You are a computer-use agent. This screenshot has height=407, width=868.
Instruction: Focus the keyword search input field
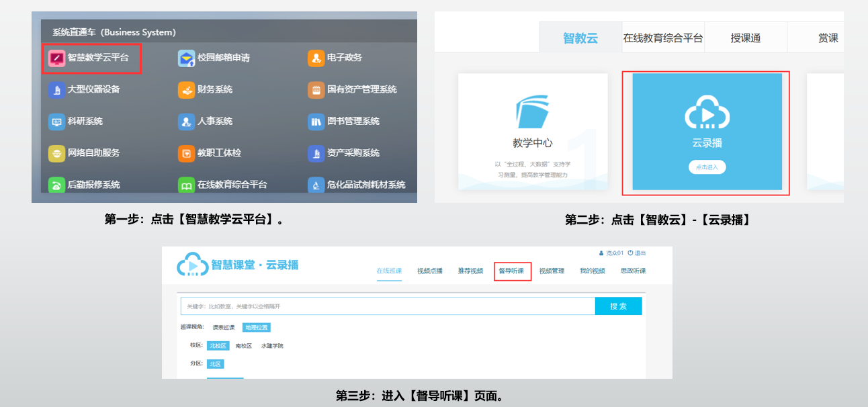387,306
